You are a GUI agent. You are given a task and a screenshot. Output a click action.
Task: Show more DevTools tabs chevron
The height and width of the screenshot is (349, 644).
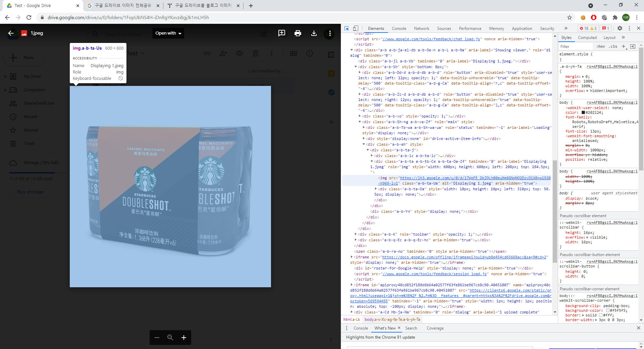click(566, 29)
